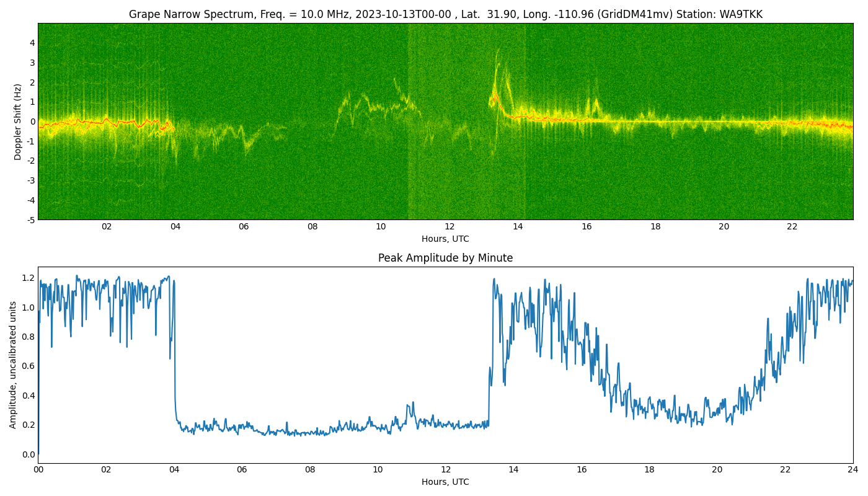Image resolution: width=868 pixels, height=496 pixels.
Task: Click the spectrogram x-axis tick label 04
Action: [x=175, y=226]
